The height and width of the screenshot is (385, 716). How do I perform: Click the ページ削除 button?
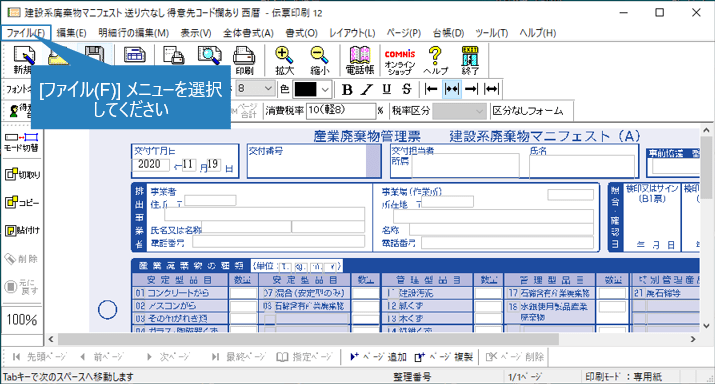point(514,357)
